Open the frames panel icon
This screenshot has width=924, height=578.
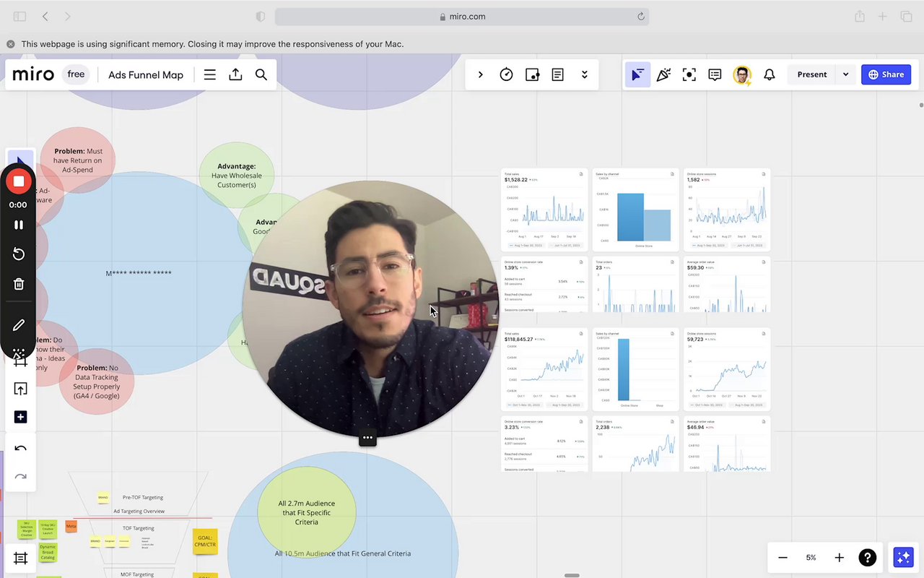tap(20, 558)
